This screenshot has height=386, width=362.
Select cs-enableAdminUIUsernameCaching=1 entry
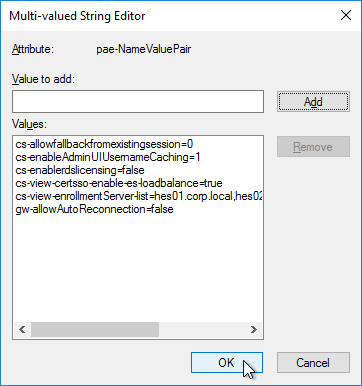(x=108, y=157)
